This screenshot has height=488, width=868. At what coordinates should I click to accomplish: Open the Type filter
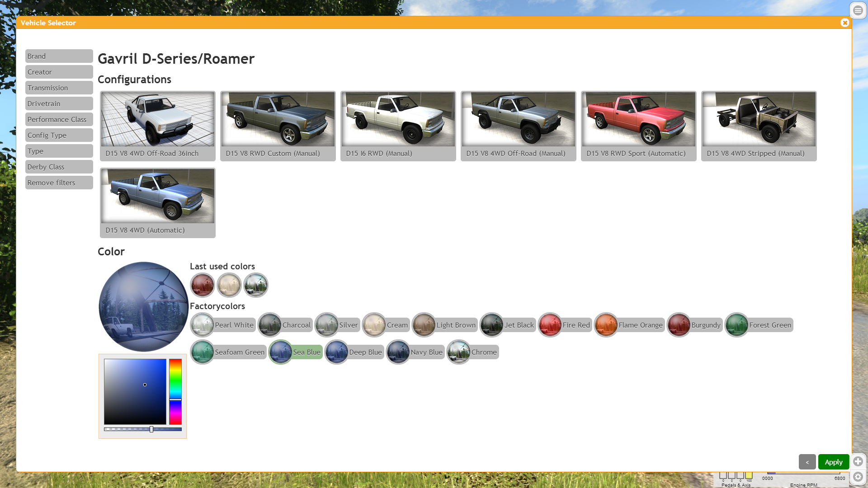59,151
